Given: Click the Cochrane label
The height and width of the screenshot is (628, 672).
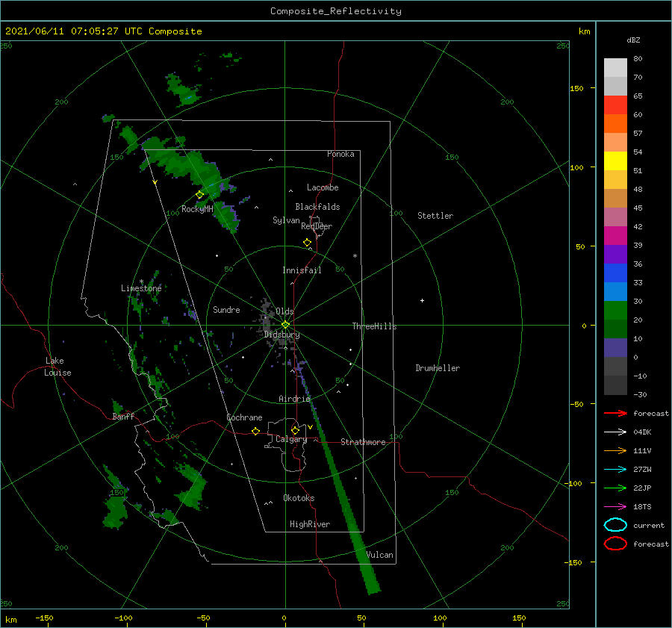Looking at the screenshot, I should point(244,417).
